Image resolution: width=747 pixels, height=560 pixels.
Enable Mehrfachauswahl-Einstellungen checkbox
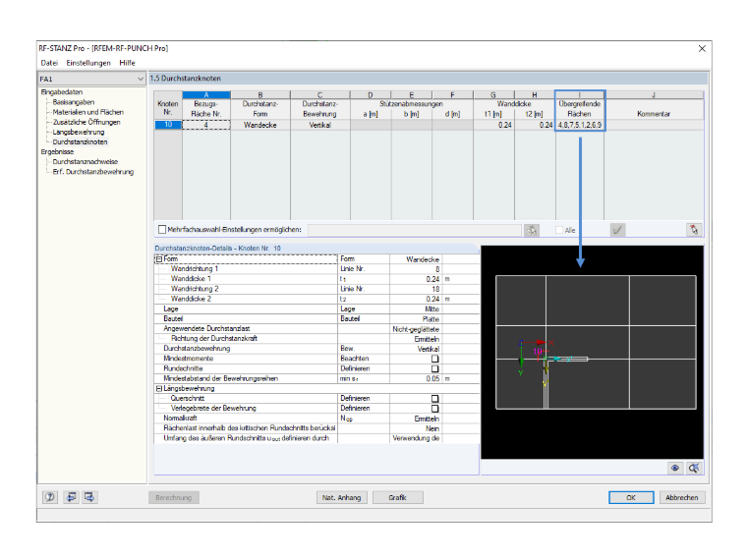tap(162, 230)
